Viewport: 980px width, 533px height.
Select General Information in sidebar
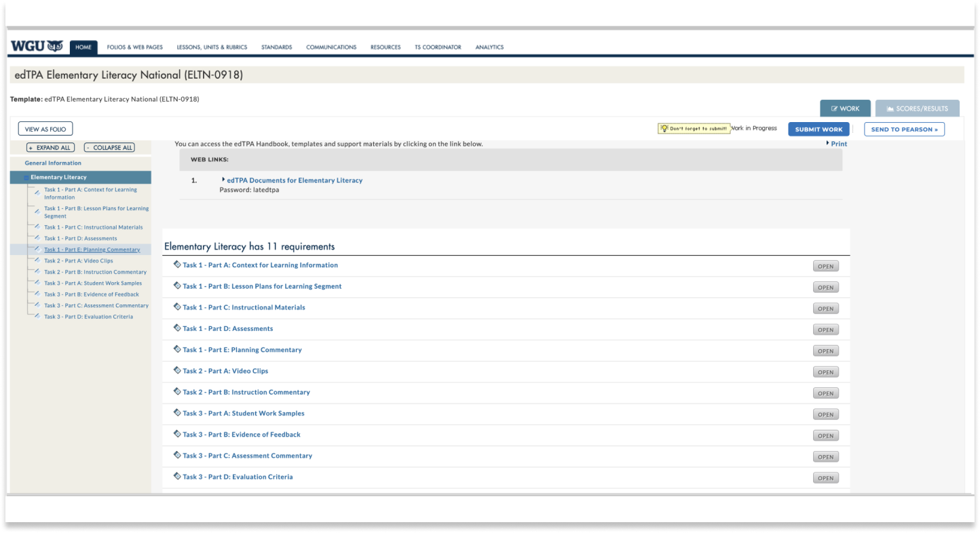point(53,163)
